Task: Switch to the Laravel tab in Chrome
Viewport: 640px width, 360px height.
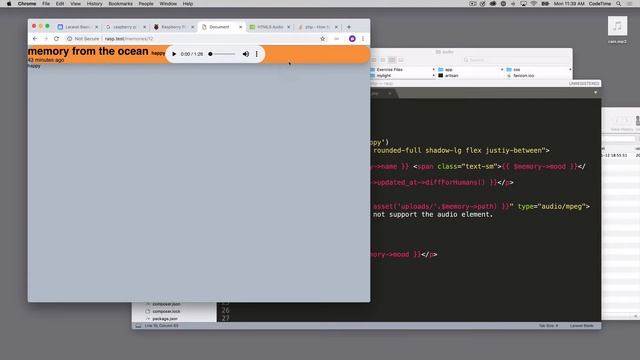Action: point(77,27)
